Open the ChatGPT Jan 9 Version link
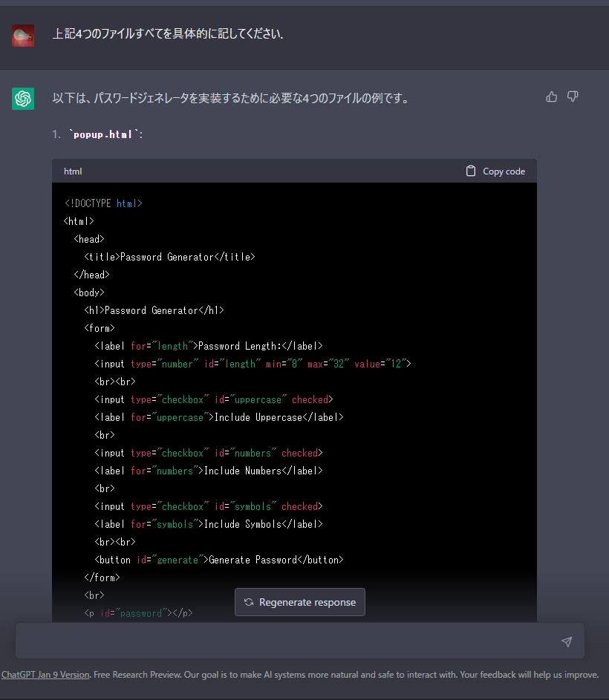The width and height of the screenshot is (609, 700). coord(45,674)
